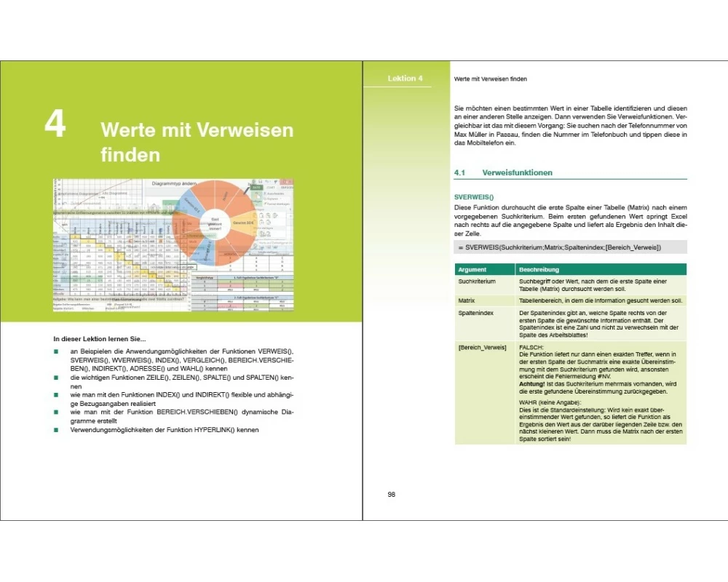Click the '4.1 Verweisfunktionen' section heading

point(502,172)
